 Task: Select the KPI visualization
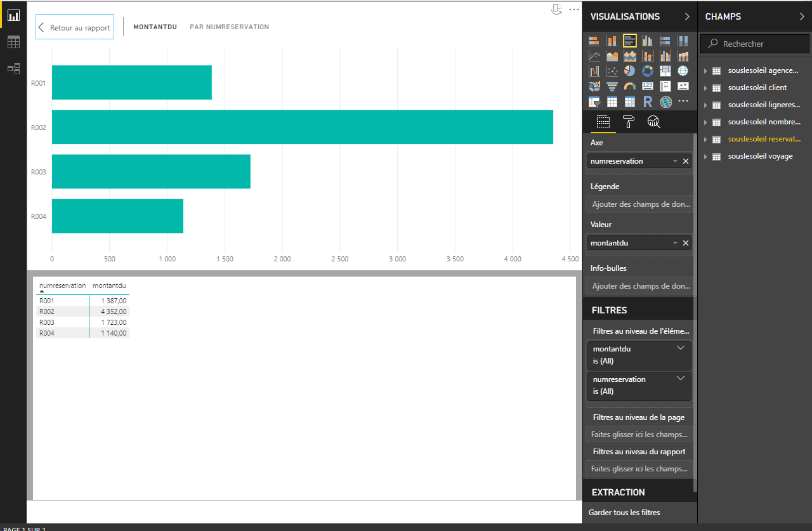[x=683, y=86]
